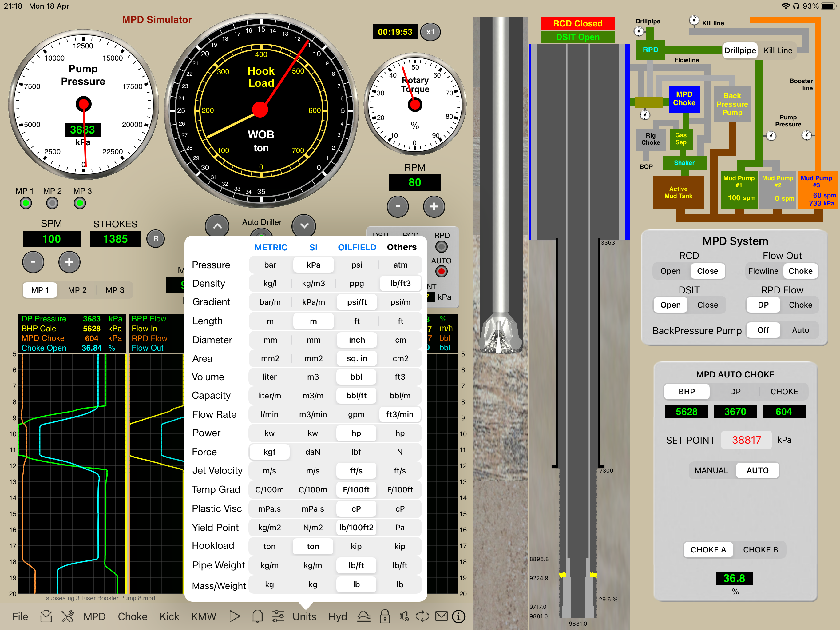Viewport: 840px width, 630px height.
Task: Tap the info circle icon
Action: [x=458, y=616]
